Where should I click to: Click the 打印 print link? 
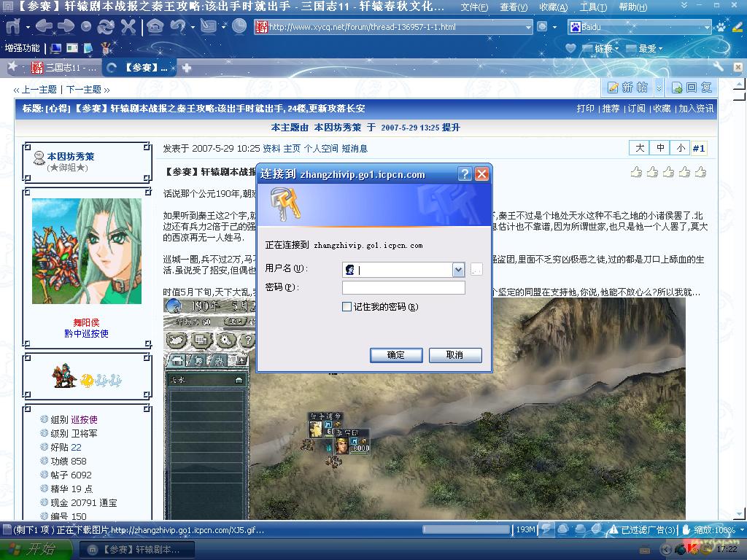(585, 109)
